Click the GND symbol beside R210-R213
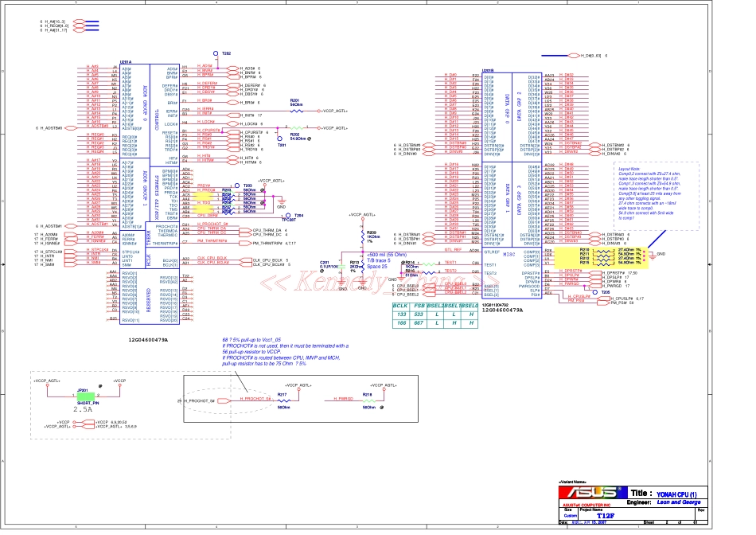Image resolution: width=756 pixels, height=535 pixels. tap(655, 255)
